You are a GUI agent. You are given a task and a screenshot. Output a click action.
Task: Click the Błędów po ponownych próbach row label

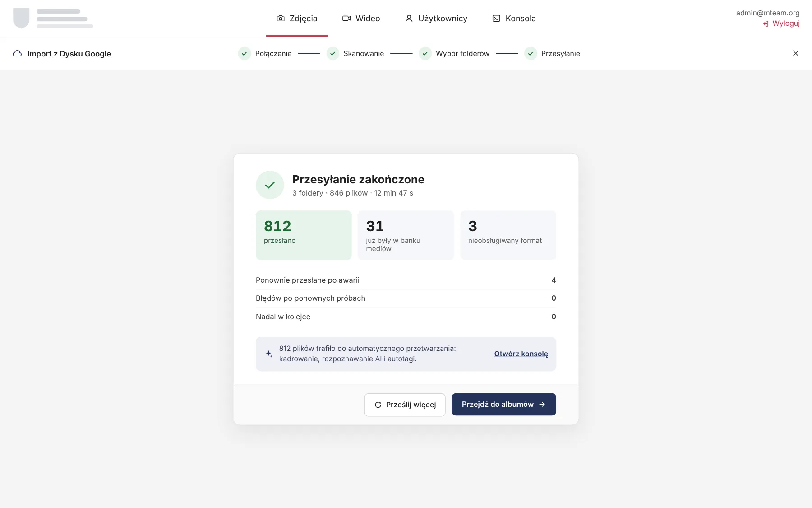point(310,298)
